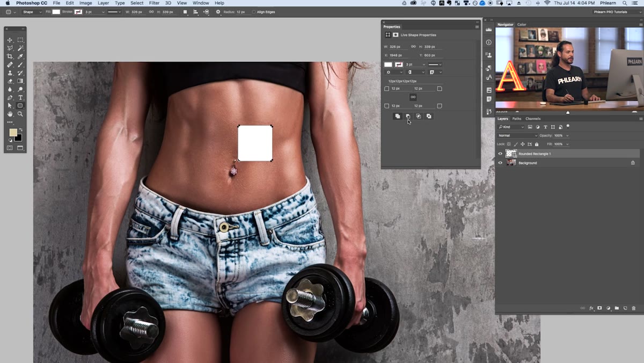Click Intersect Shape Areas in Properties
Screen dimensions: 644x363
[x=418, y=116]
